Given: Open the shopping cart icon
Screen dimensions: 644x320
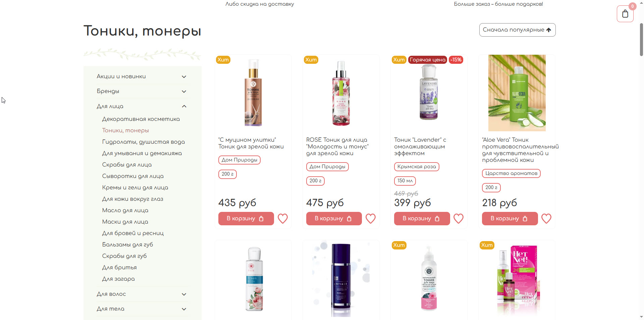Looking at the screenshot, I should tap(625, 14).
